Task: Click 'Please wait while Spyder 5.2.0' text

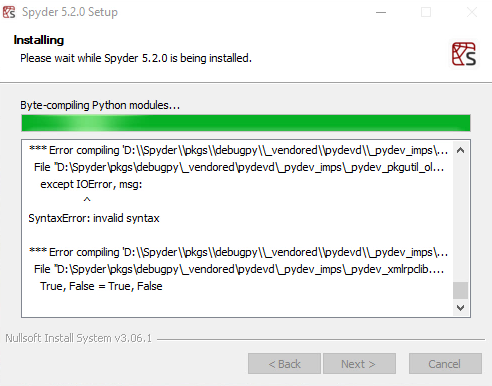Action: [x=94, y=58]
